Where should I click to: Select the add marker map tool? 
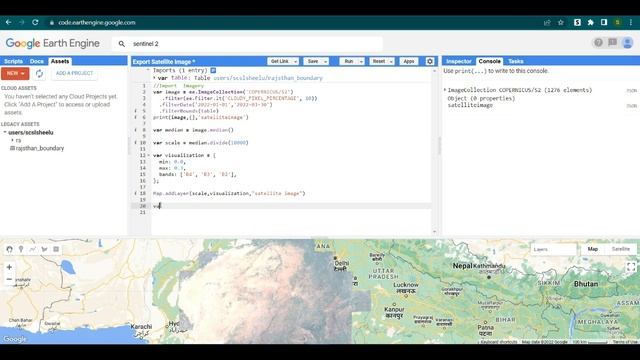coord(21,249)
